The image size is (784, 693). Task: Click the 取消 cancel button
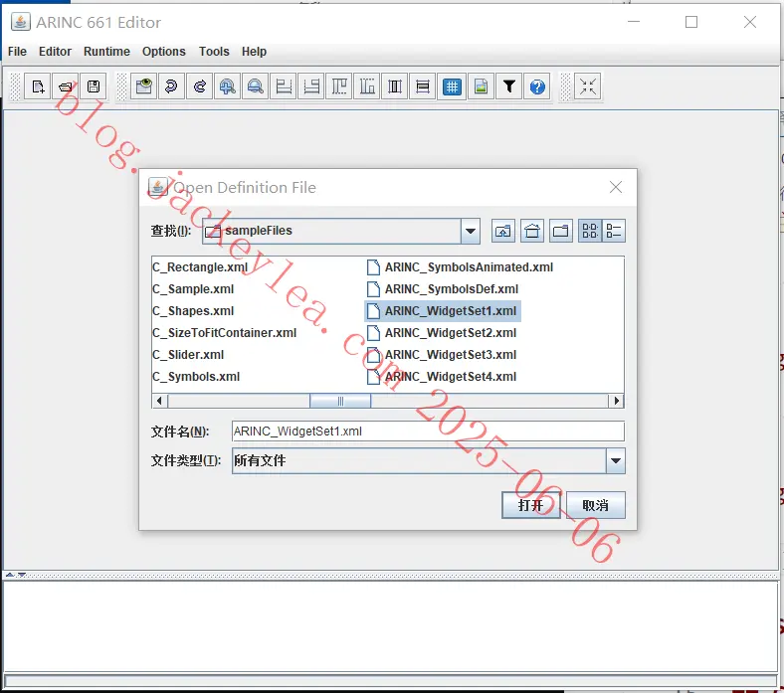pyautogui.click(x=596, y=505)
